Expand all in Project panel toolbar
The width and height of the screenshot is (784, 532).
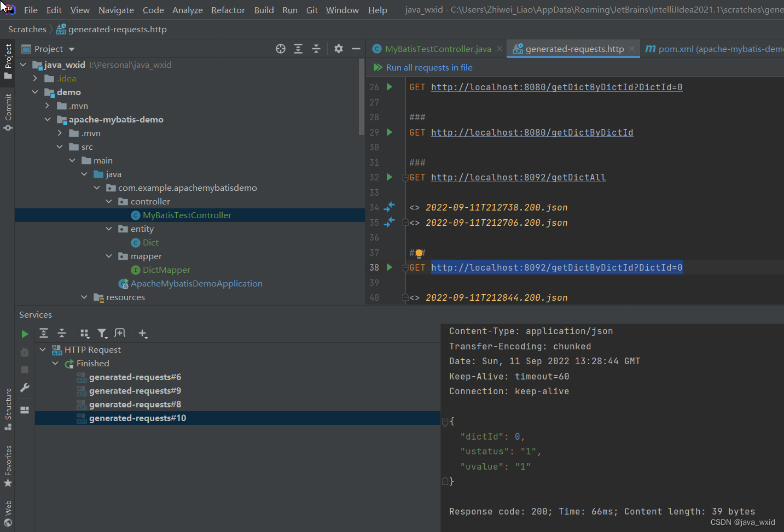pyautogui.click(x=298, y=49)
